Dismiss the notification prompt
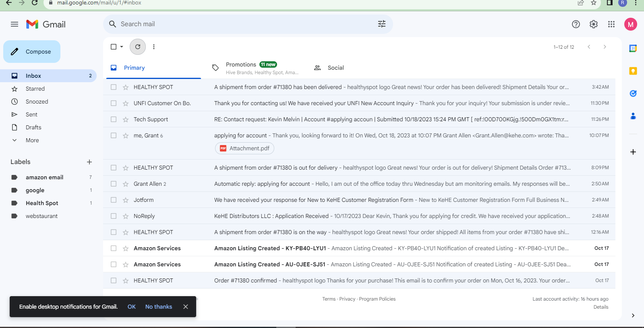Viewport: 644px width, 328px height. (186, 307)
